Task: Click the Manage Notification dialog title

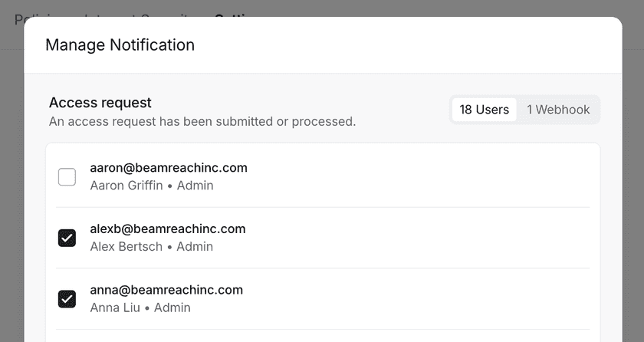Action: tap(120, 45)
